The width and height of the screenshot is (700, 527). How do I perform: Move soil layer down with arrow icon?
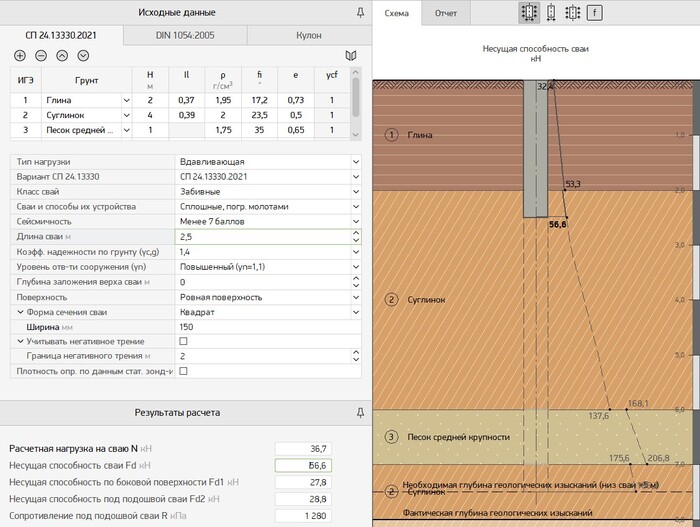[83, 56]
